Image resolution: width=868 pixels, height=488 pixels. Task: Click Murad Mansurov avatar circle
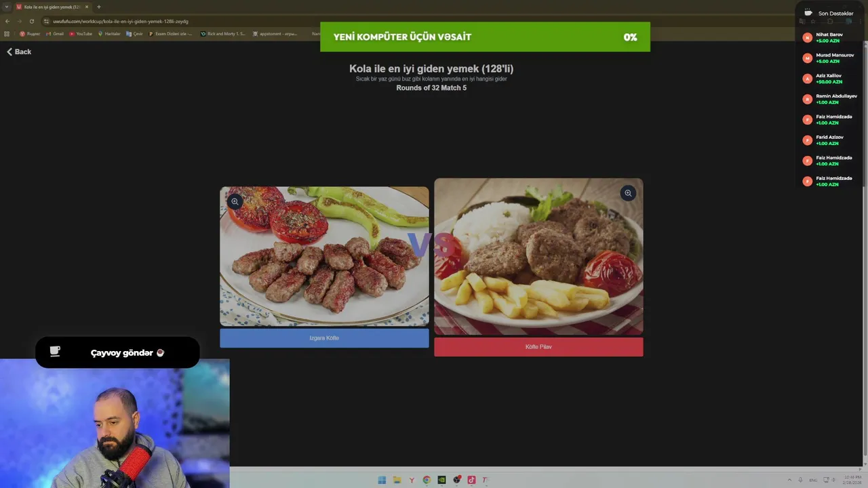(807, 58)
